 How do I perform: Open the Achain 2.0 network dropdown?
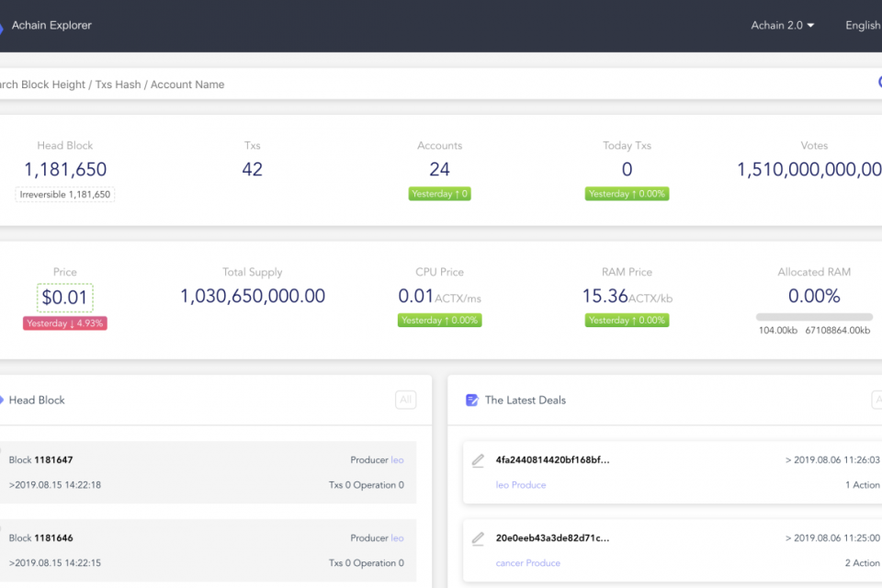coord(782,26)
